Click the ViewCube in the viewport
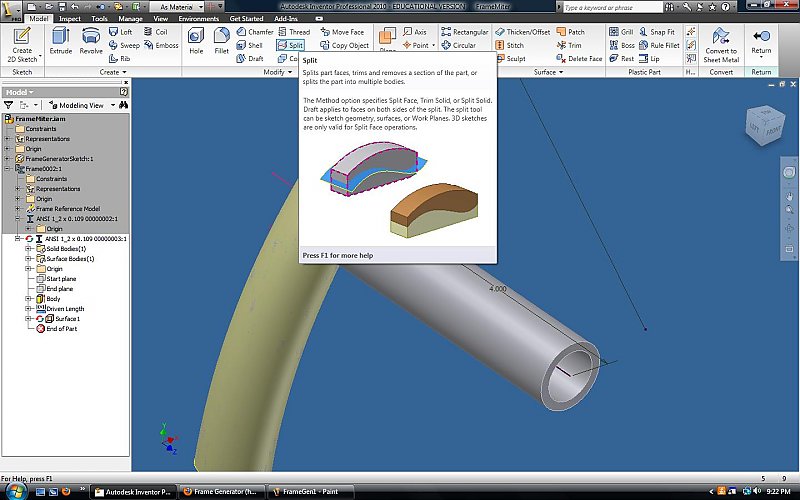 click(764, 126)
